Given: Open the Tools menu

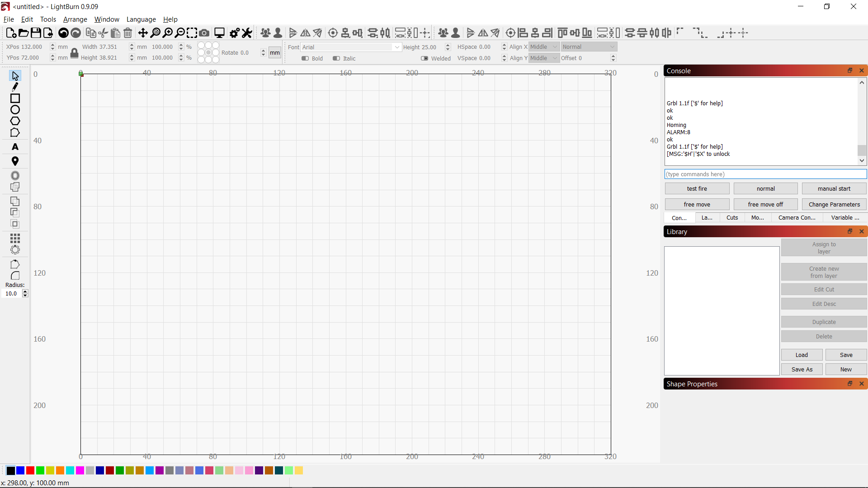Looking at the screenshot, I should pyautogui.click(x=48, y=19).
